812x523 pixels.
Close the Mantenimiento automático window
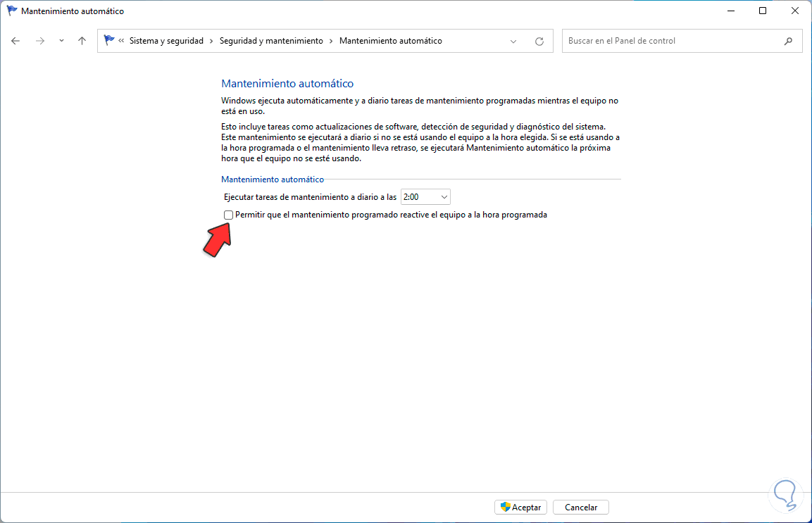coord(795,11)
